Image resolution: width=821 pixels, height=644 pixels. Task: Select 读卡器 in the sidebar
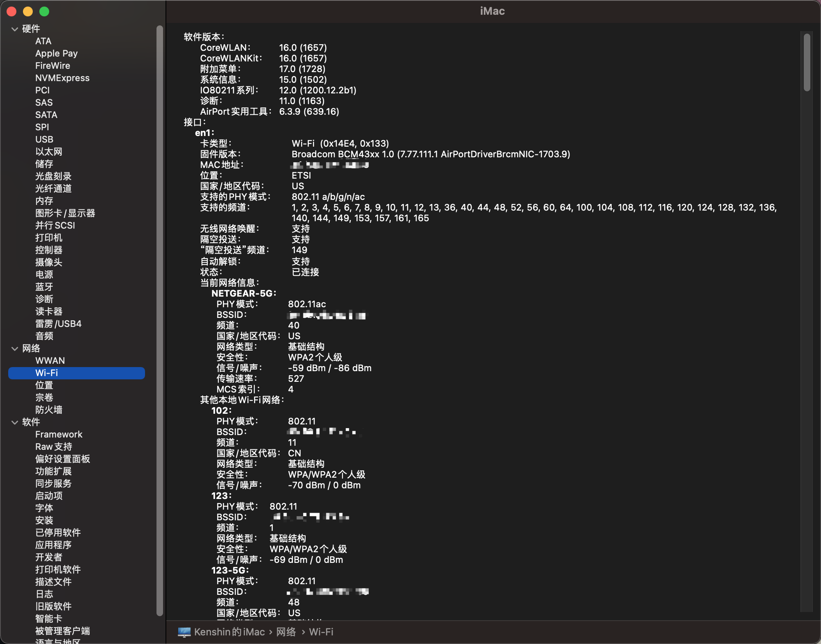point(49,311)
